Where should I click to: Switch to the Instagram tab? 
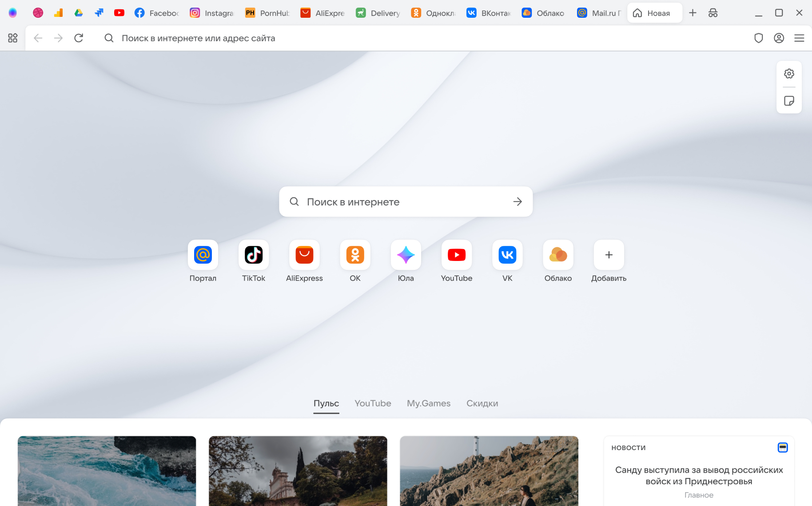[x=212, y=13]
